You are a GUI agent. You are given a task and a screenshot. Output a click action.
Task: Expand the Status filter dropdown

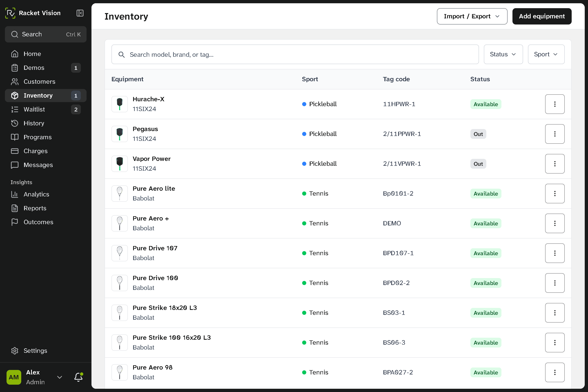point(503,54)
